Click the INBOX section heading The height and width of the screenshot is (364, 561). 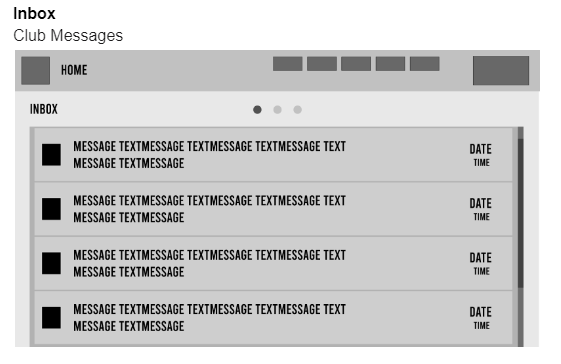coord(44,109)
